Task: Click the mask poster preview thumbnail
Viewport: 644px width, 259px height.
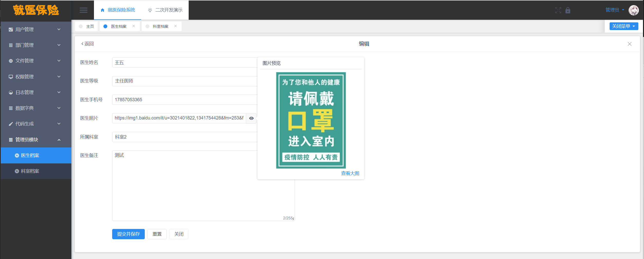Action: 311,120
